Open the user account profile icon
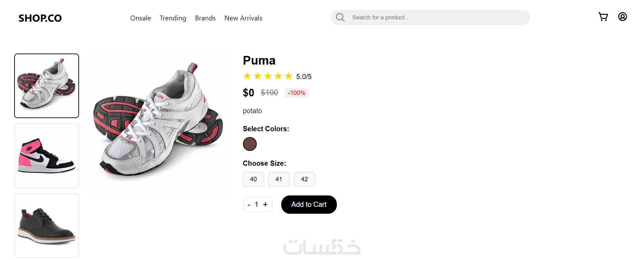 [x=622, y=17]
